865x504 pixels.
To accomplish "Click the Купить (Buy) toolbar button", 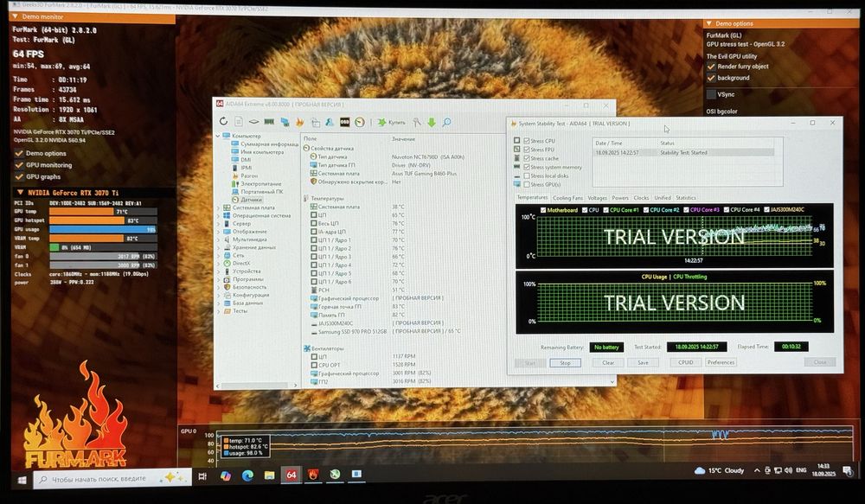I will pos(391,122).
